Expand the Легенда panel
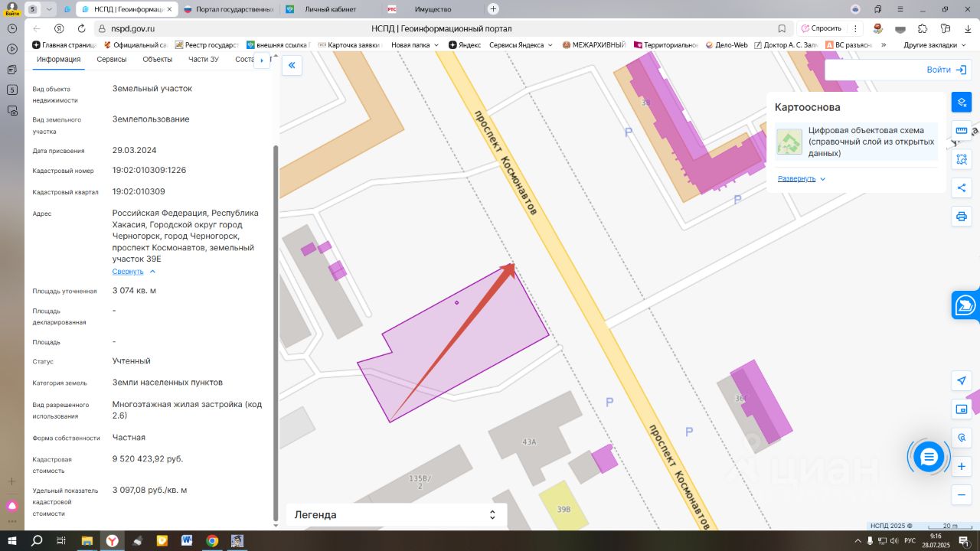Image resolution: width=980 pixels, height=551 pixels. tap(396, 515)
